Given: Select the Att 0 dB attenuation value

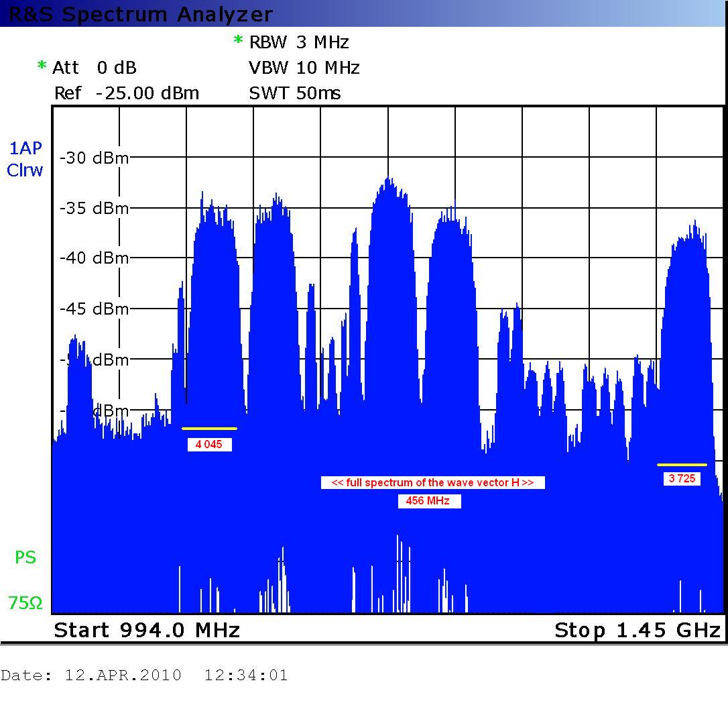Looking at the screenshot, I should [95, 68].
